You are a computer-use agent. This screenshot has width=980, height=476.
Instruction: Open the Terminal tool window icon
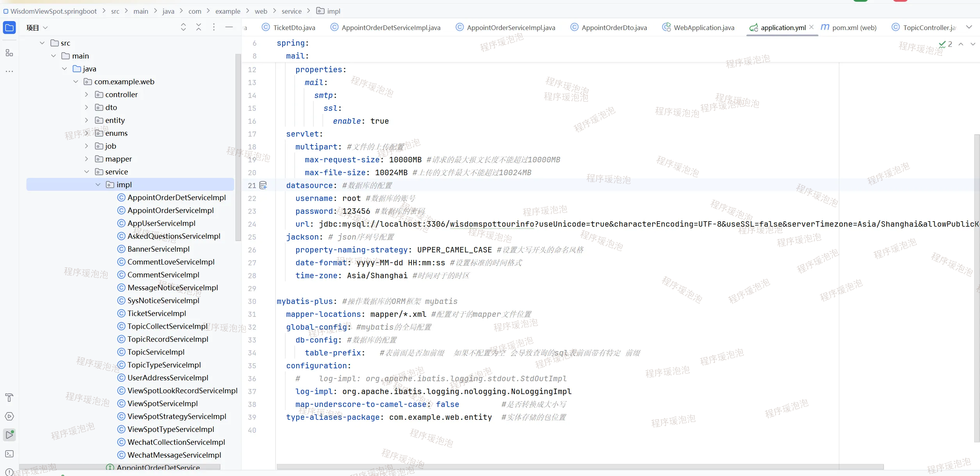point(9,454)
